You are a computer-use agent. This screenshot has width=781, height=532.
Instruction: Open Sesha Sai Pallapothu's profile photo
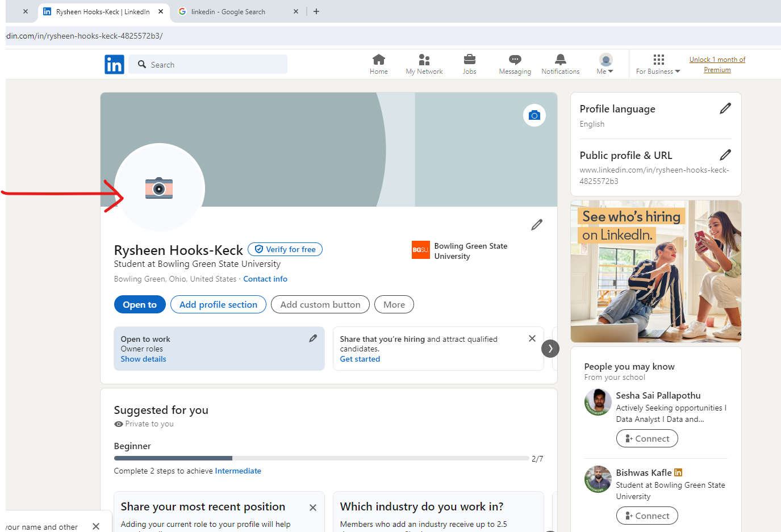(598, 403)
